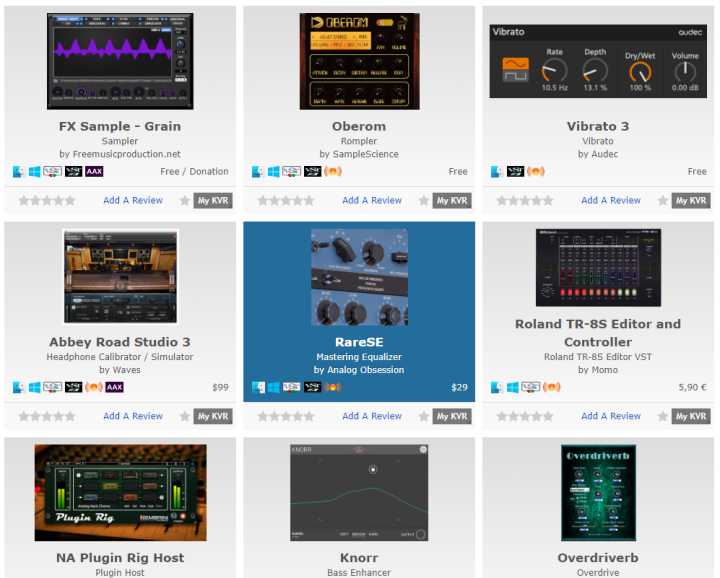Add a review for Abbey Road Studio 3

tap(133, 416)
